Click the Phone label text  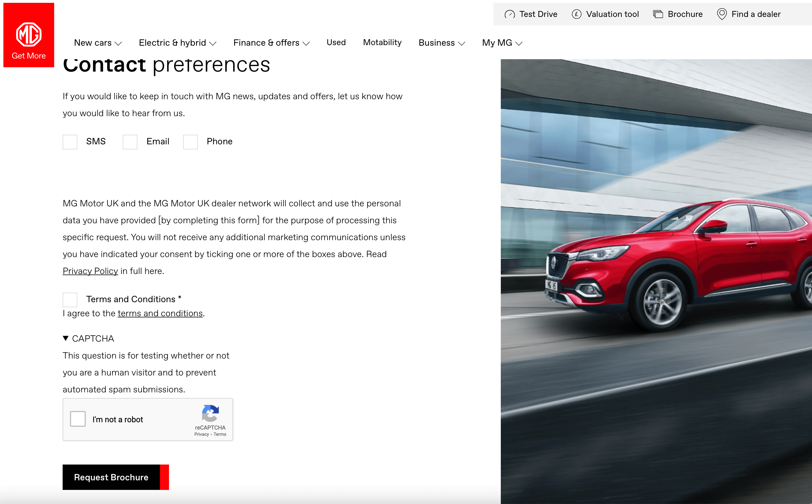220,142
